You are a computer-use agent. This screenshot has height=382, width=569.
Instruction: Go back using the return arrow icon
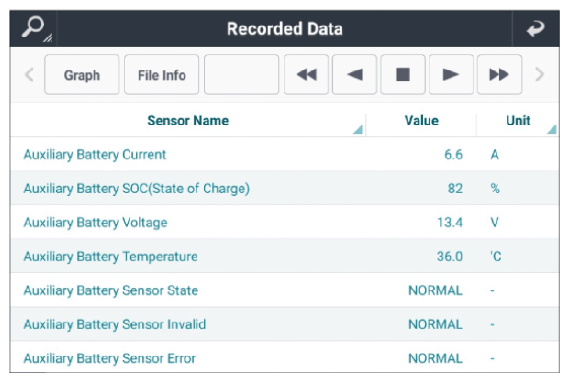pyautogui.click(x=536, y=29)
